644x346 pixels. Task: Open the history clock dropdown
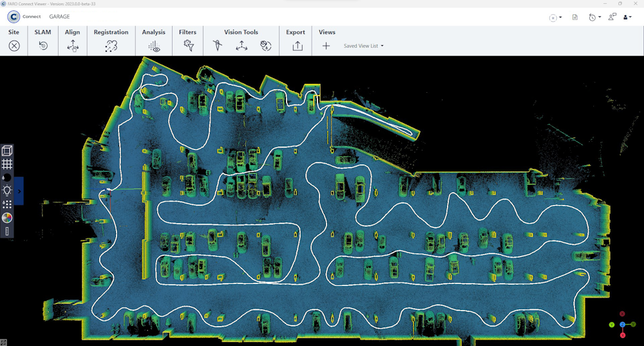tap(594, 17)
